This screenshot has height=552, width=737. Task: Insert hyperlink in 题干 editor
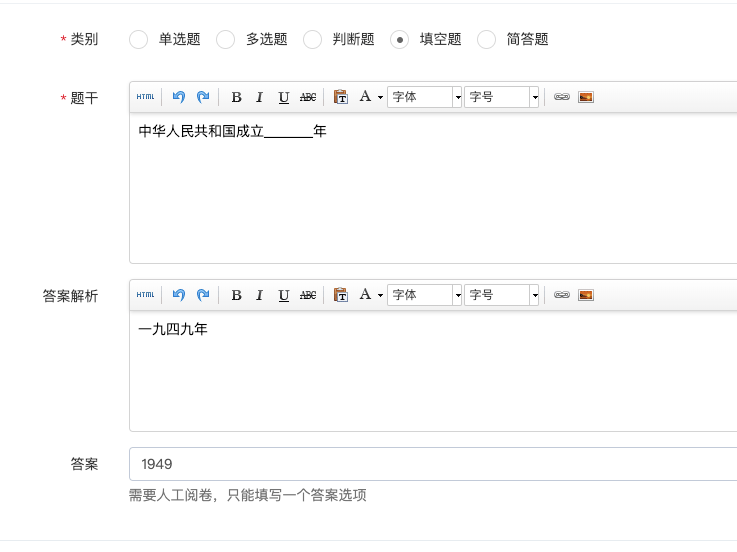point(562,97)
